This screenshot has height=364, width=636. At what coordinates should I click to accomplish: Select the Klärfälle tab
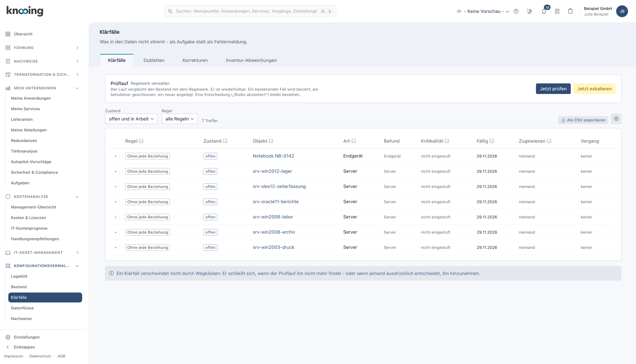117,60
